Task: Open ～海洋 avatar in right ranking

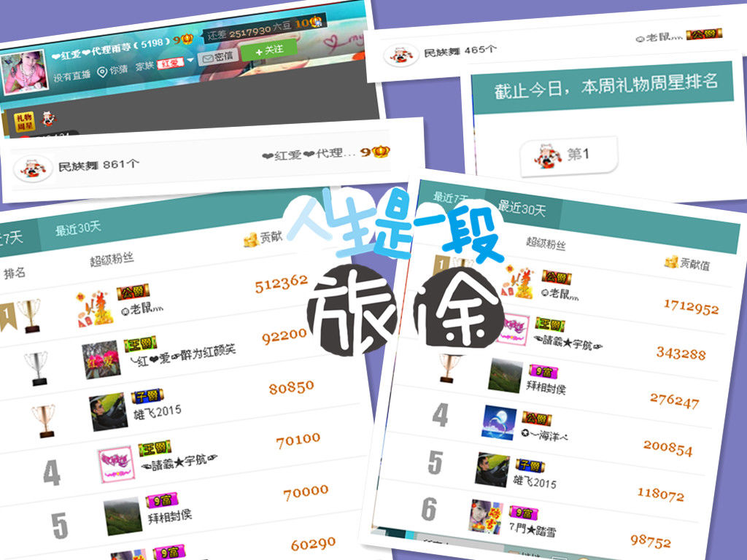Action: [x=499, y=422]
